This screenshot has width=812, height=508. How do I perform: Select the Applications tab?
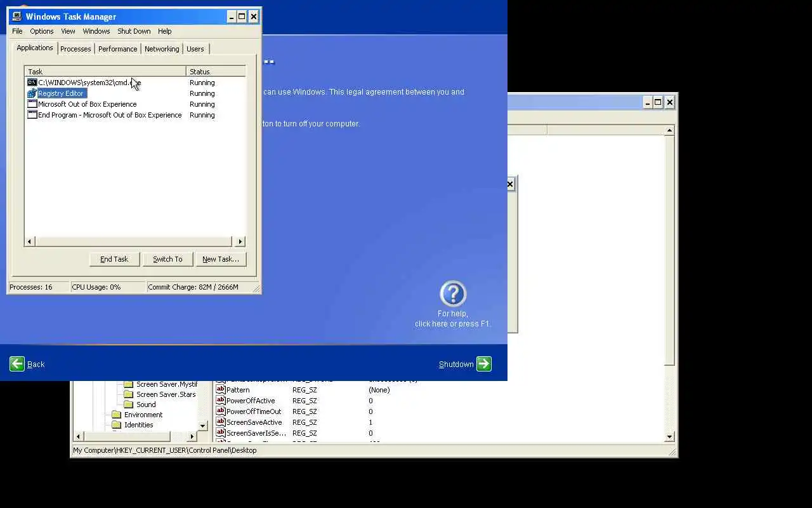(x=35, y=48)
